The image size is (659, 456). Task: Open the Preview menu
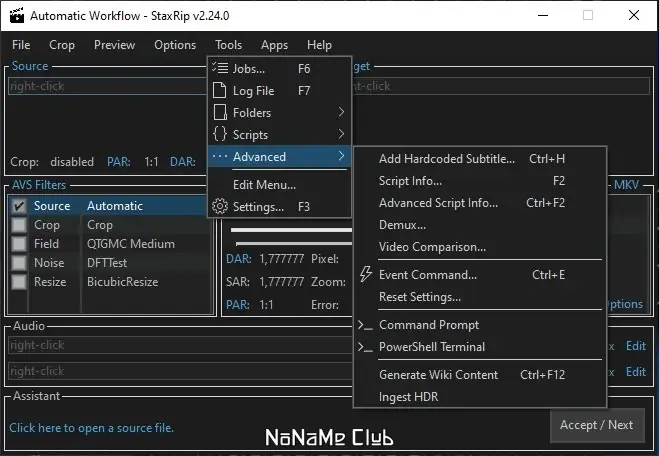(114, 45)
